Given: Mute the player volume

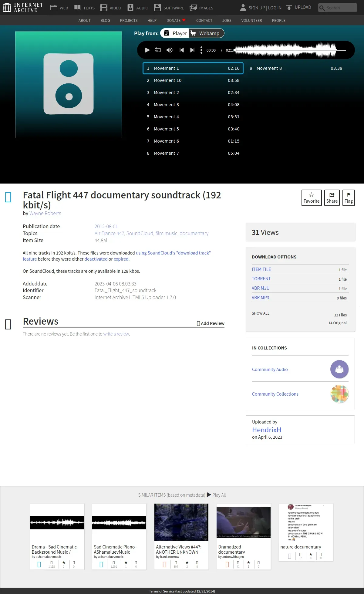Looking at the screenshot, I should pyautogui.click(x=170, y=50).
